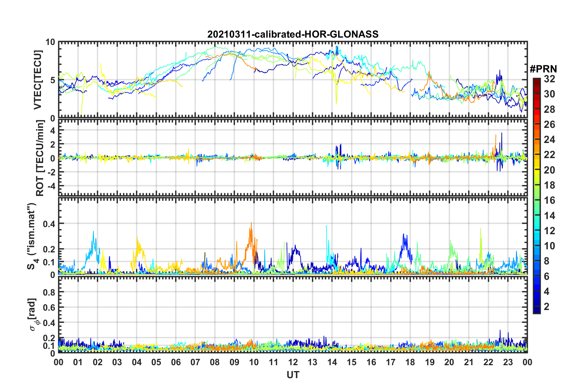Viewport: 586px width, 392px height.
Task: Click the #PRN colorbar title
Action: click(543, 69)
